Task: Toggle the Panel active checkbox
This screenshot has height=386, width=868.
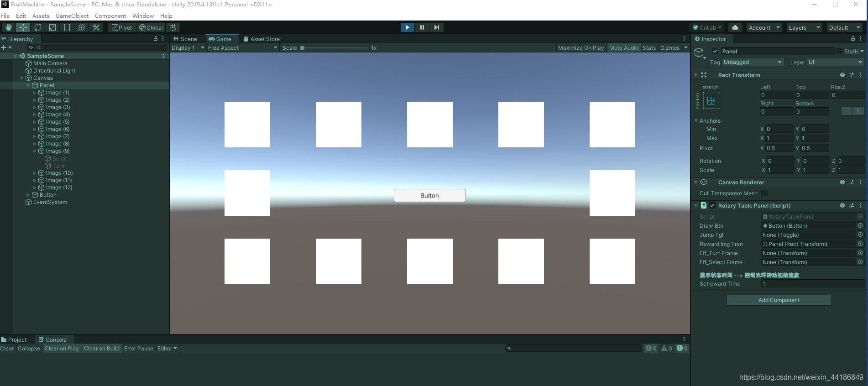Action: (x=715, y=52)
